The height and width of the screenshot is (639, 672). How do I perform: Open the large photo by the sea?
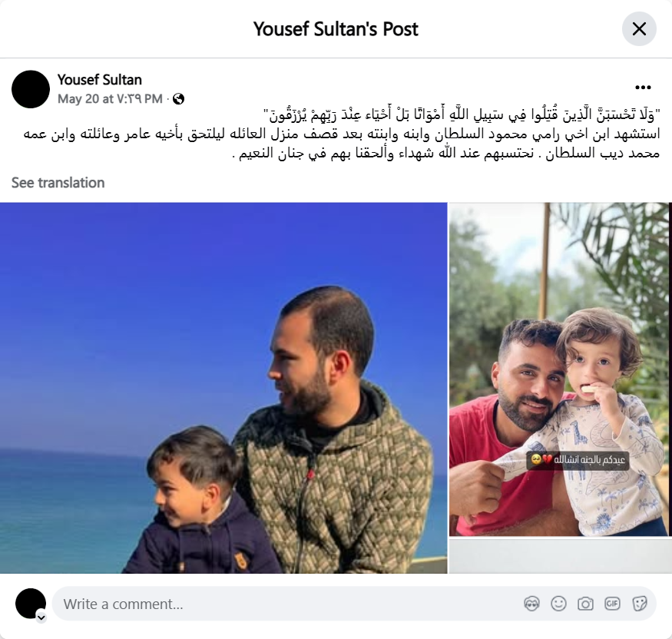[x=223, y=388]
